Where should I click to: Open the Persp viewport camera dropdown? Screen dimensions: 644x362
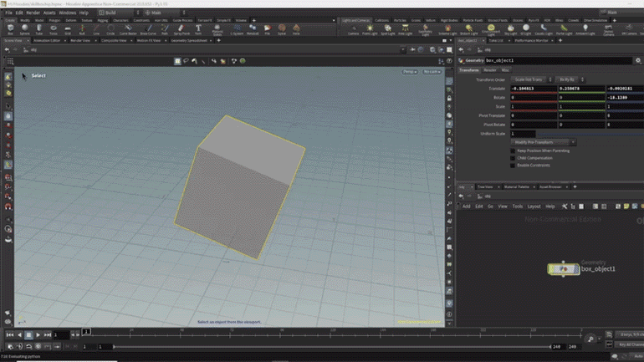click(x=410, y=72)
